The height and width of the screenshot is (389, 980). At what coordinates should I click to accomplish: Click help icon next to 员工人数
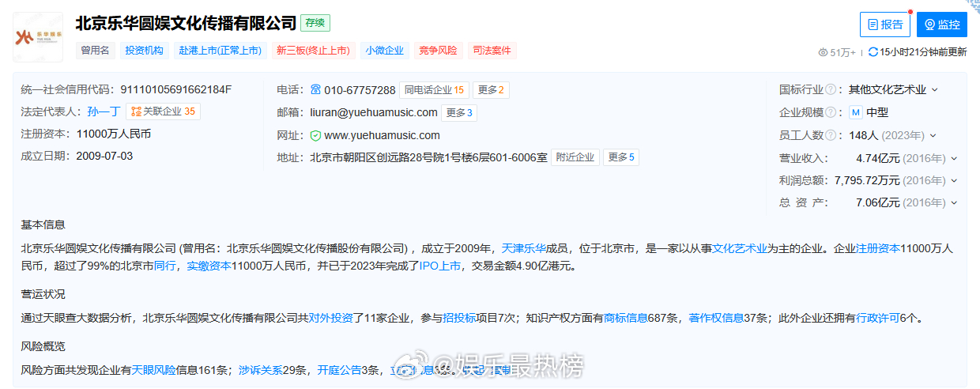coord(831,135)
